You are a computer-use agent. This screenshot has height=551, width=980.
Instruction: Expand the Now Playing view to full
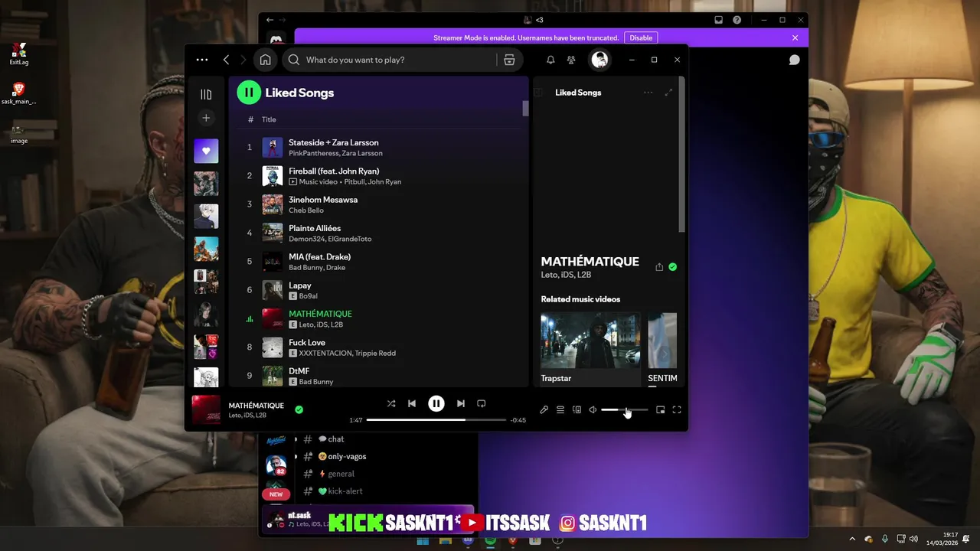coord(668,93)
